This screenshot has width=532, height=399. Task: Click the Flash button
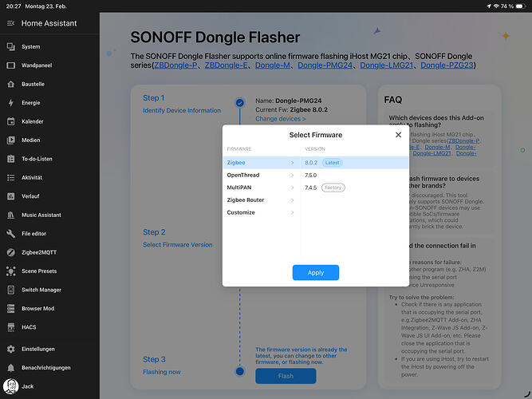[x=286, y=376]
